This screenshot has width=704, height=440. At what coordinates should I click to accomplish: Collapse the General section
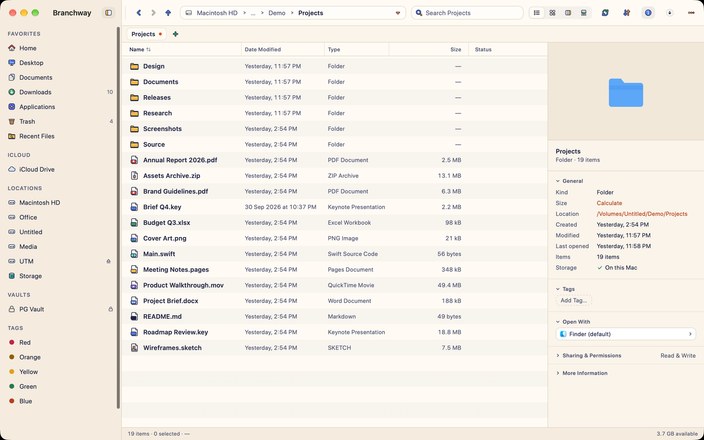point(558,181)
